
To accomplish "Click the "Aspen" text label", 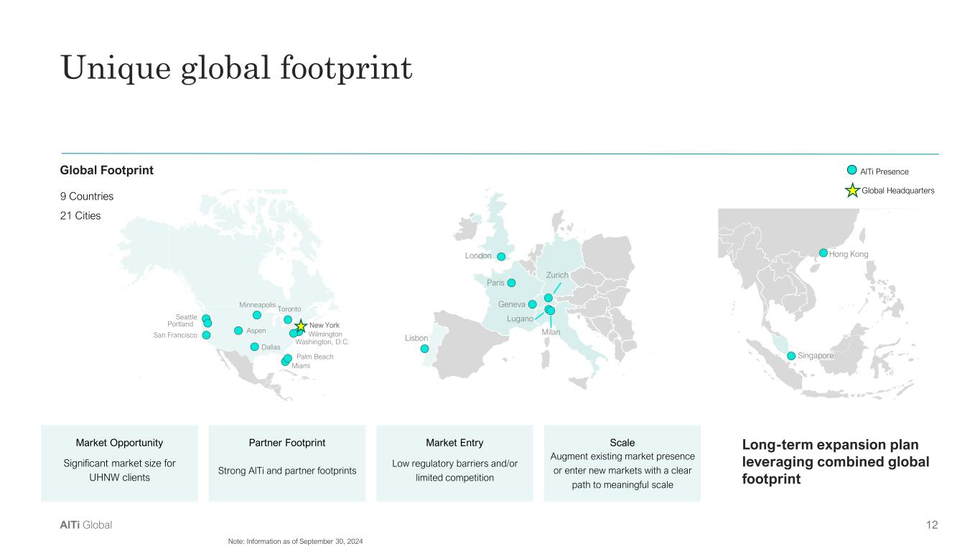I will coord(256,331).
